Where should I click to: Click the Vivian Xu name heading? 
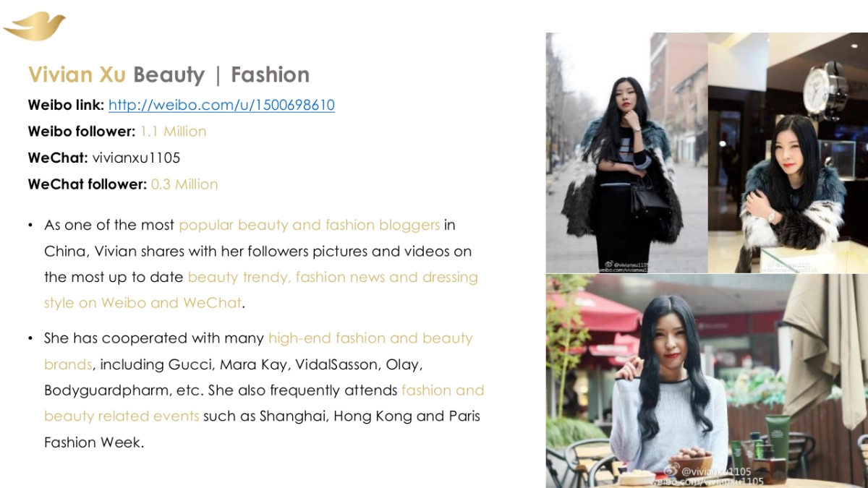(77, 74)
